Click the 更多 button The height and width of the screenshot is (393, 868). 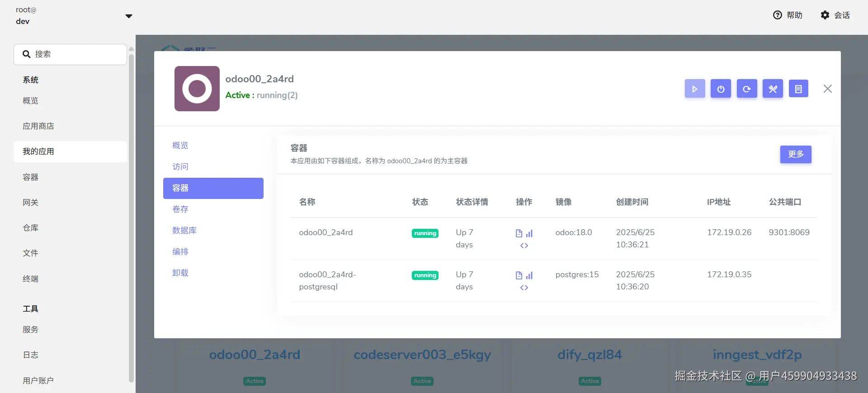[x=796, y=154]
